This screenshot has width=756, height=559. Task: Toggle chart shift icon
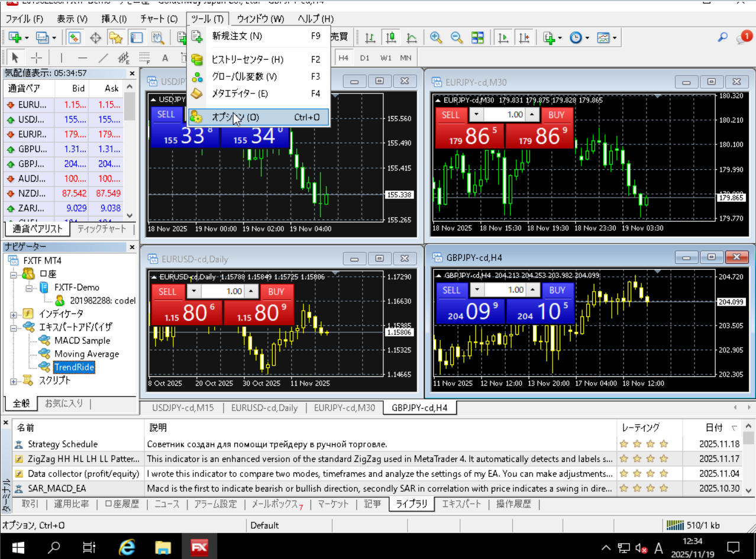pyautogui.click(x=524, y=38)
